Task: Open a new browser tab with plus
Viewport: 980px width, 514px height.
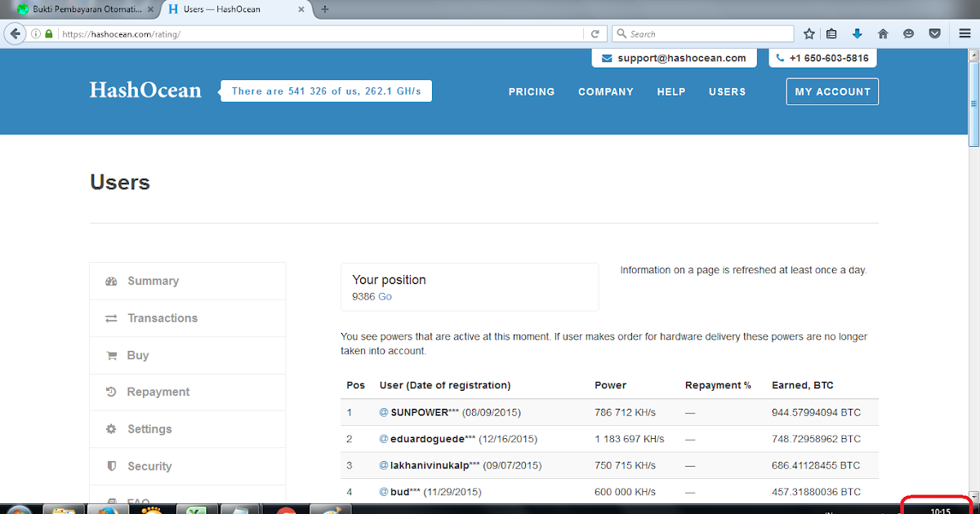Action: tap(325, 10)
